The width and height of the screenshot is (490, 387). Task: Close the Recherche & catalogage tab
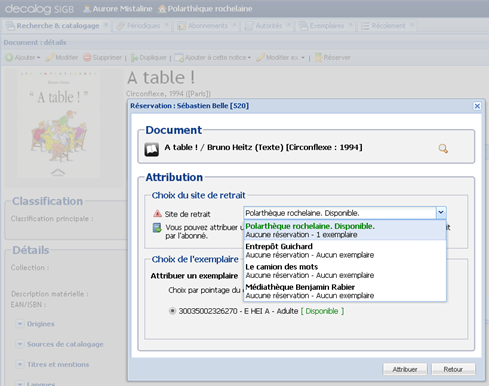[106, 25]
